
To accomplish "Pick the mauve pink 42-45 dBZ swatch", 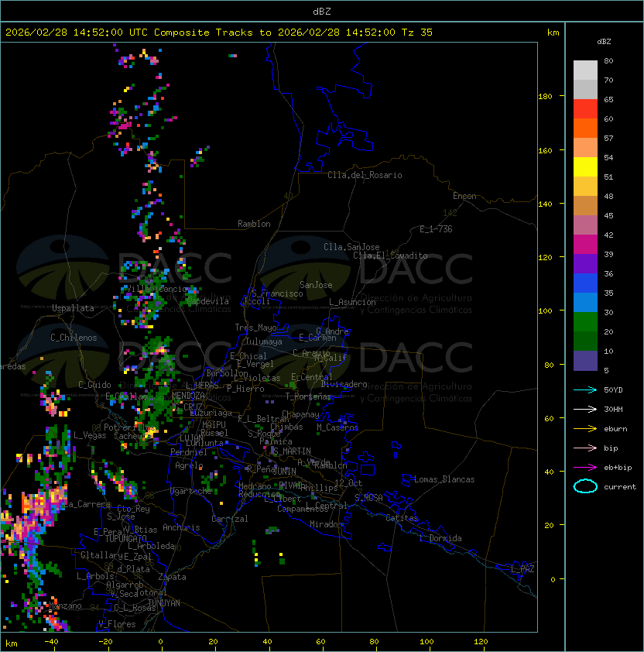I will (585, 225).
